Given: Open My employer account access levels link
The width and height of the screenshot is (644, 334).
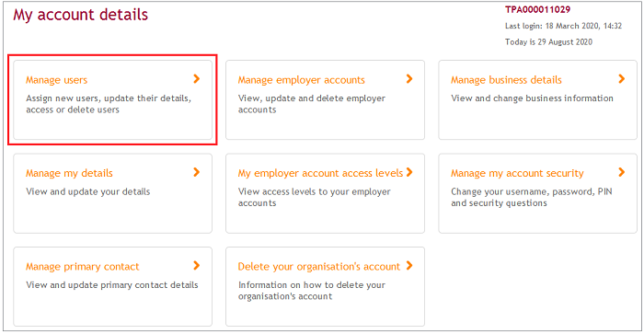Looking at the screenshot, I should pyautogui.click(x=320, y=173).
